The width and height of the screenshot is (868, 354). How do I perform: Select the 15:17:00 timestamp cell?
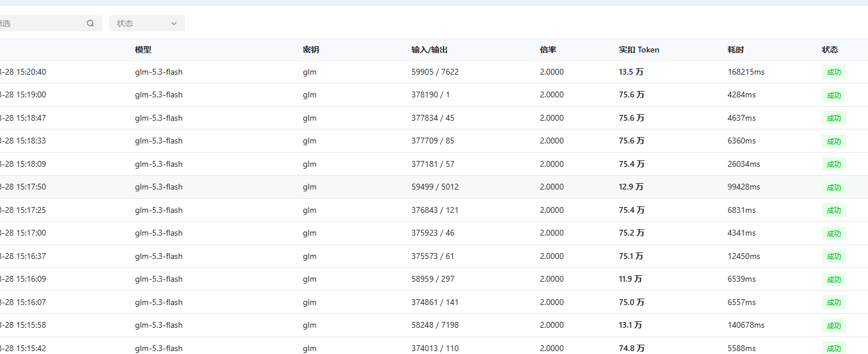tap(23, 233)
